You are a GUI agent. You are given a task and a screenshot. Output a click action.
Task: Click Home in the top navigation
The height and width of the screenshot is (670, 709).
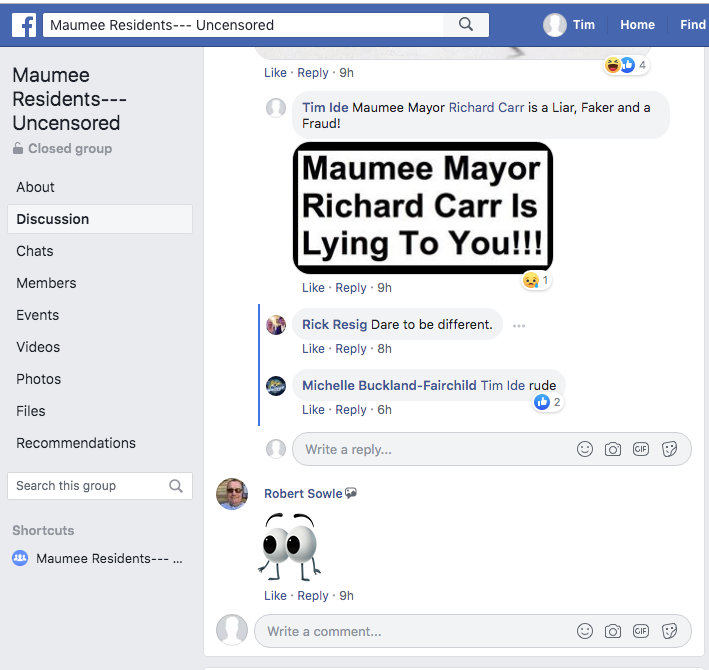pos(637,25)
